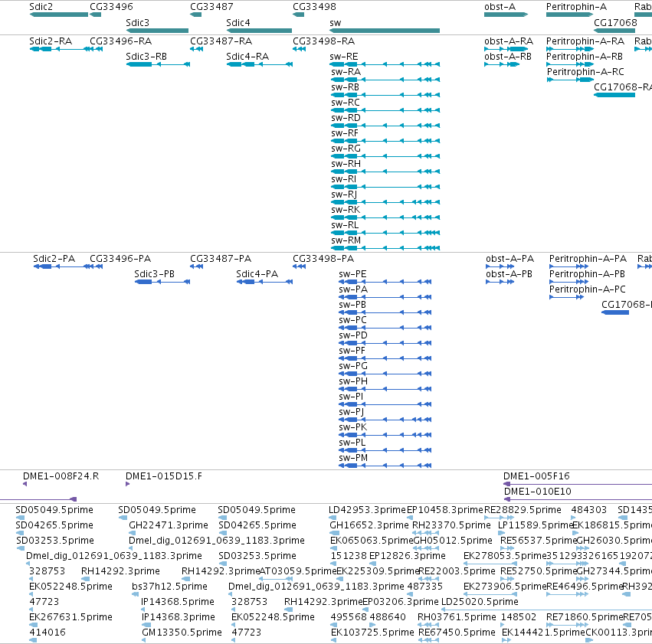Click the CG33487-PA protein label

pos(221,259)
